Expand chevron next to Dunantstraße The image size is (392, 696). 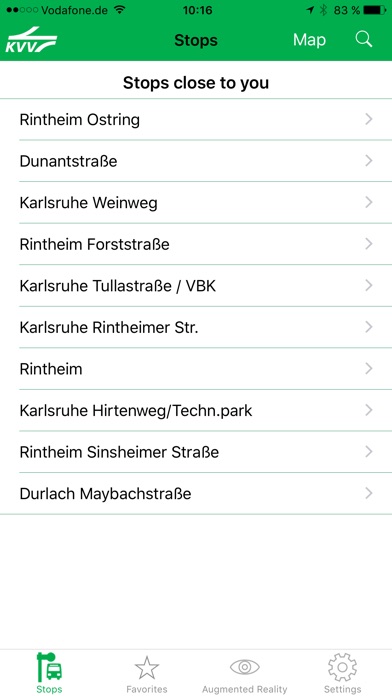click(x=368, y=161)
